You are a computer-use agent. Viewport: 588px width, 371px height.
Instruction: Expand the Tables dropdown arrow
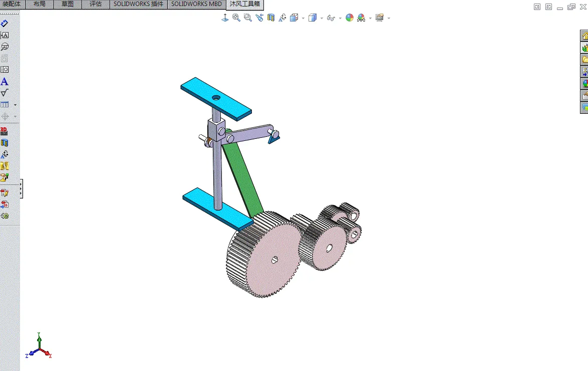[15, 105]
